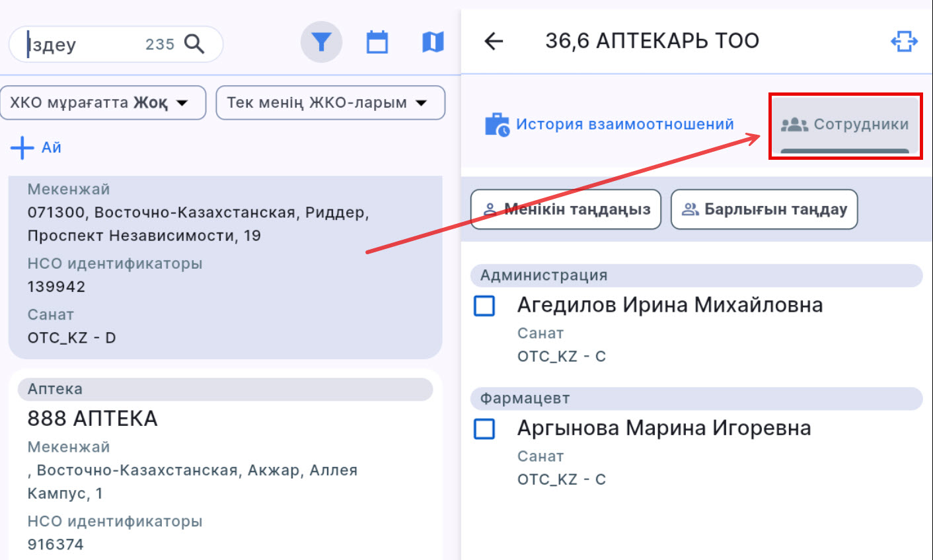Image resolution: width=933 pixels, height=560 pixels.
Task: Expand the Тек менің ЖКО-ларым dropdown
Action: click(330, 103)
